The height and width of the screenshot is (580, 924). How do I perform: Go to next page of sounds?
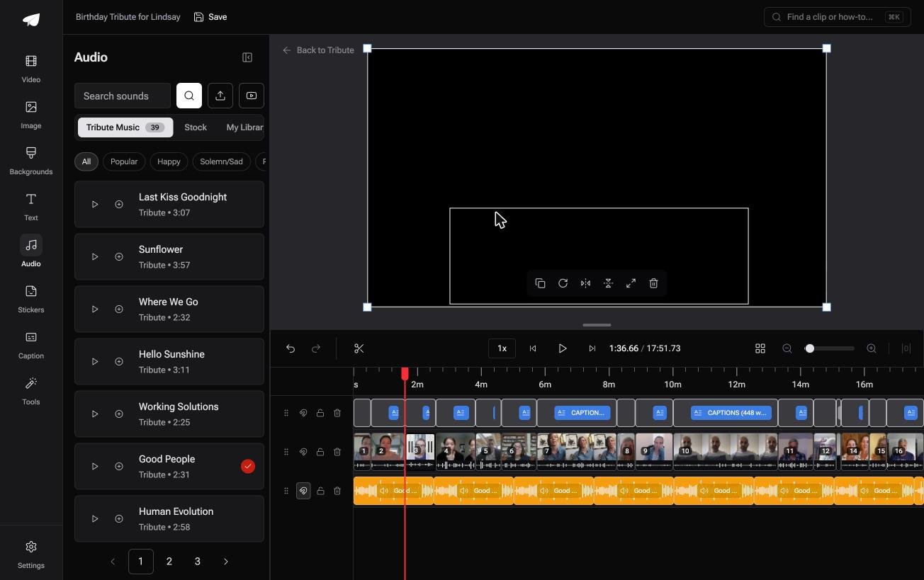pos(226,562)
